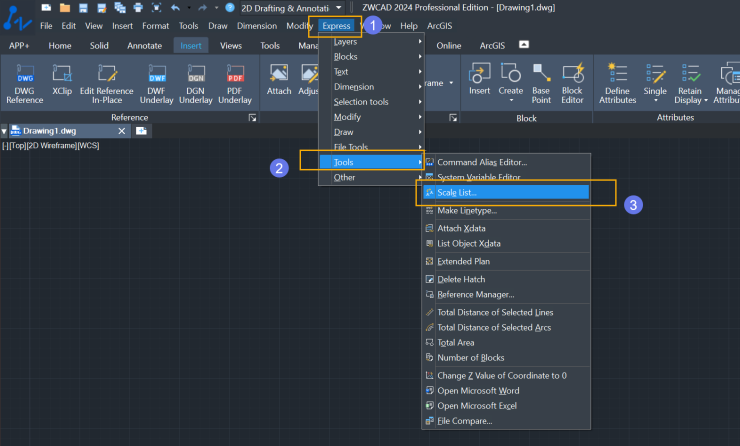Open the drawing tabs list arrow
740x446 pixels.
[4, 131]
